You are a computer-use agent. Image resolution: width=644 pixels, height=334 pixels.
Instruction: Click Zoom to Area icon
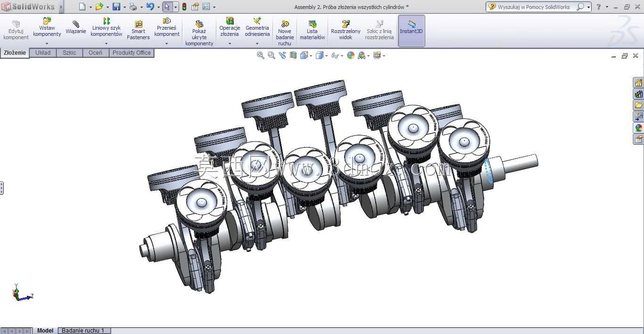click(271, 55)
